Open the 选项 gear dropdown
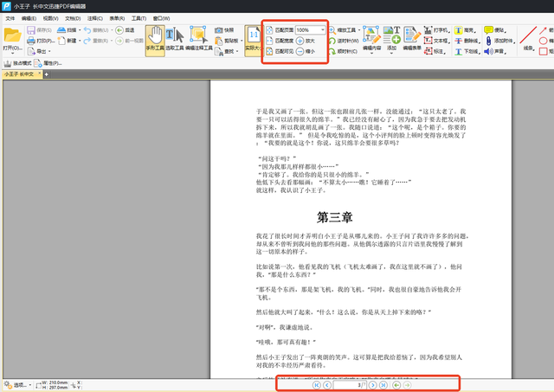554x392 pixels. point(17,385)
